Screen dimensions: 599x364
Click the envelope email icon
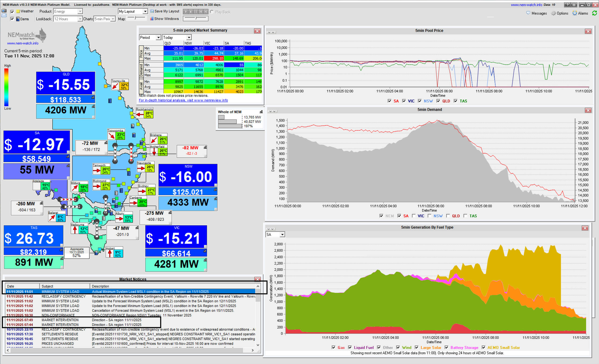4,15
